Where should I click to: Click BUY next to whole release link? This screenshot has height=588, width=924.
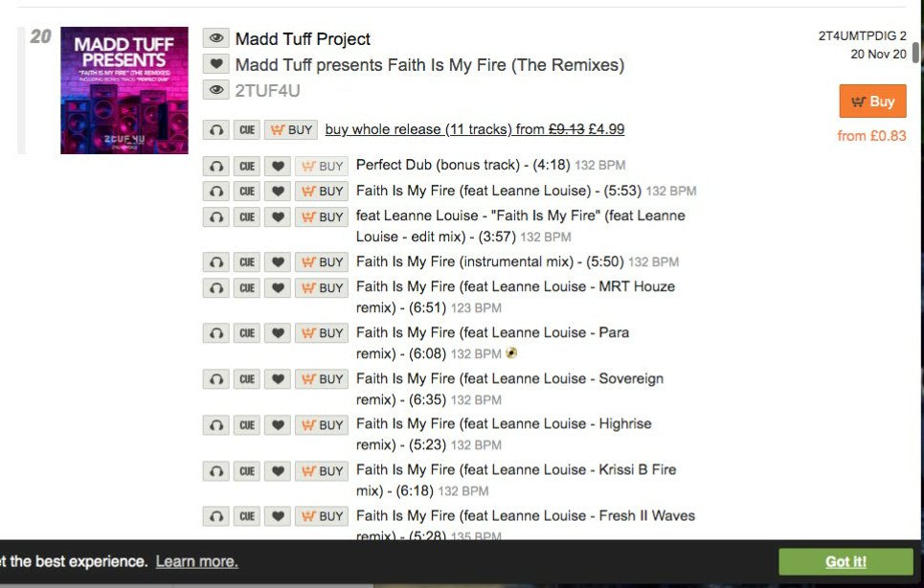tap(291, 129)
